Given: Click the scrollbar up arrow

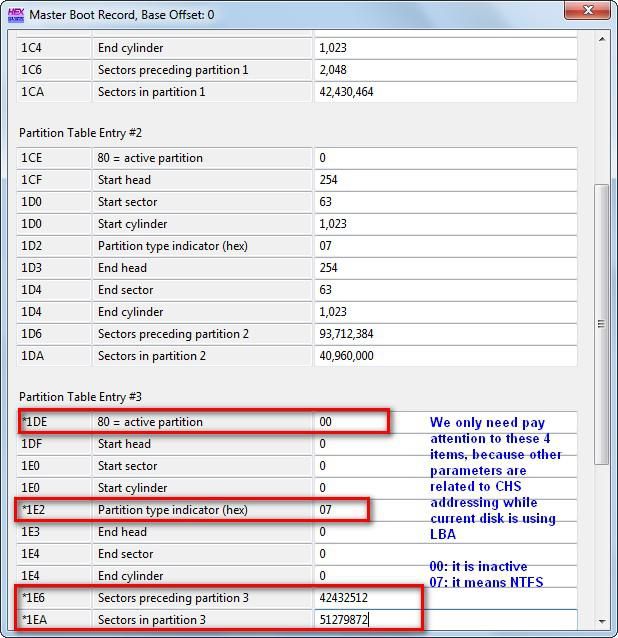Looking at the screenshot, I should click(602, 39).
